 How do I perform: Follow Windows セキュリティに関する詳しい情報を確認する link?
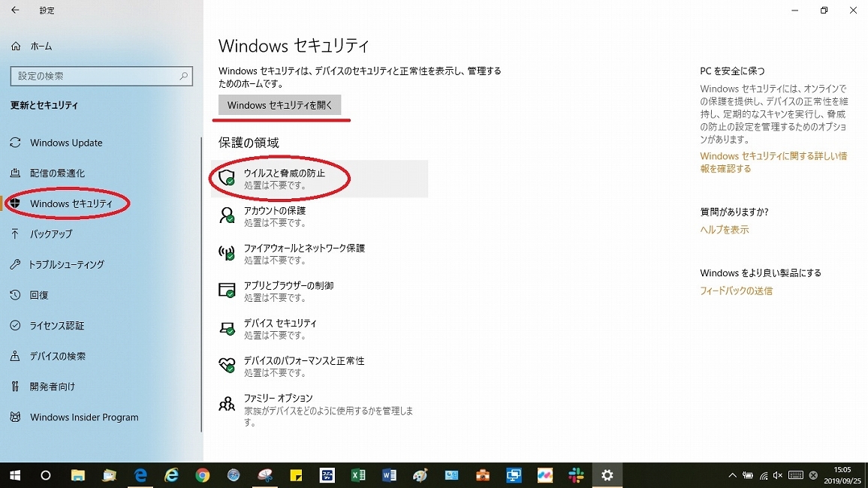[773, 162]
